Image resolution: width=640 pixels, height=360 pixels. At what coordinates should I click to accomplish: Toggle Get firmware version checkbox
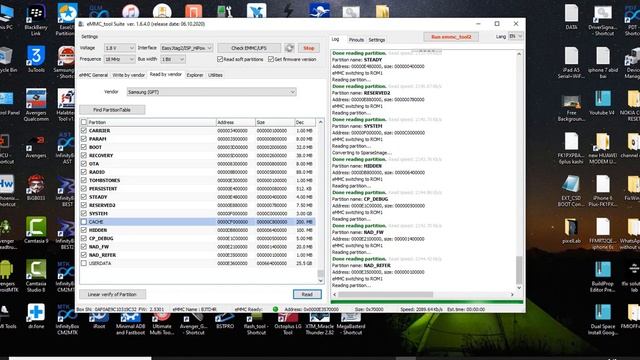tap(271, 59)
